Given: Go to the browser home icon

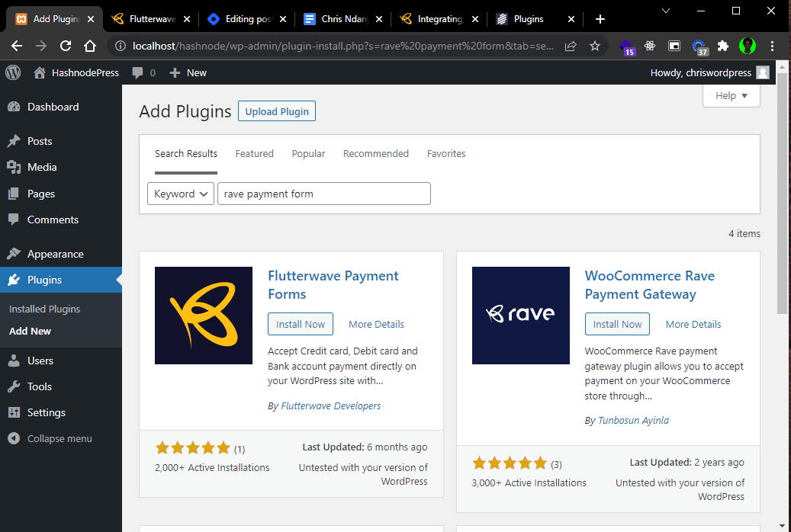Looking at the screenshot, I should tap(90, 46).
